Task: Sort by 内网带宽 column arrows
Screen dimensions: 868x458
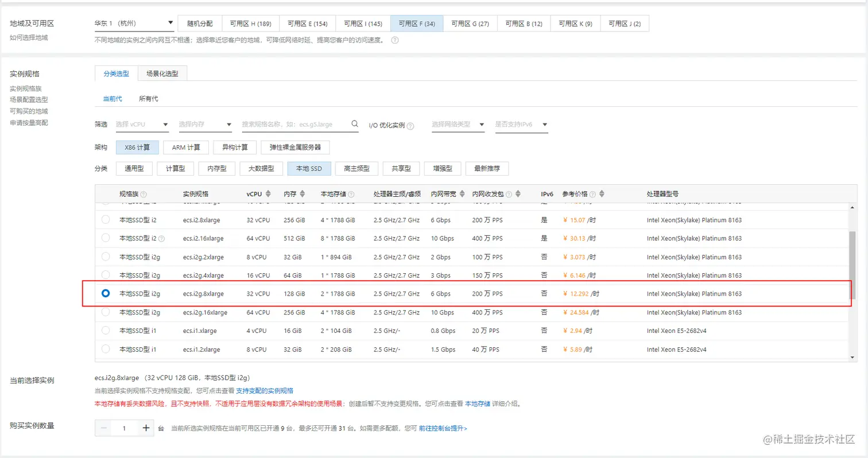Action: [463, 194]
